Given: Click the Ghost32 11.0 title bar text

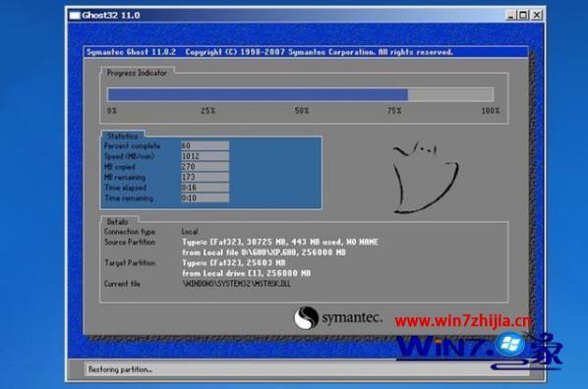Looking at the screenshot, I should coord(111,16).
